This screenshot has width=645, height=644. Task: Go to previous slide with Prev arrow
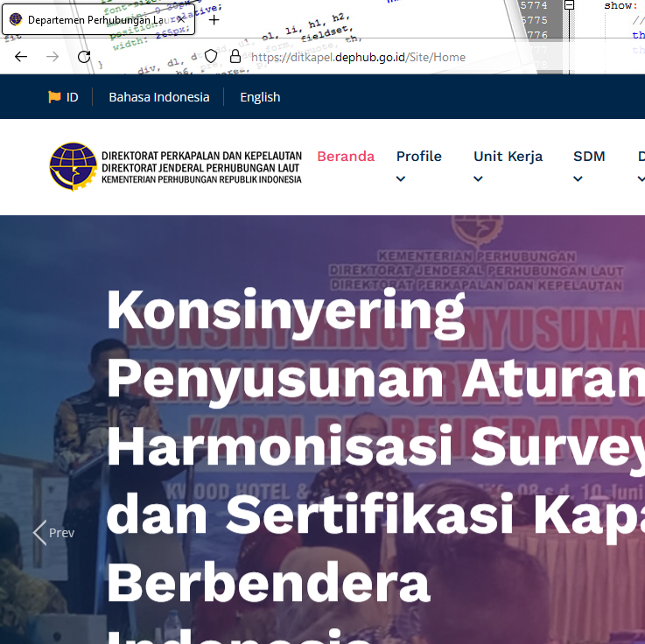click(x=53, y=533)
